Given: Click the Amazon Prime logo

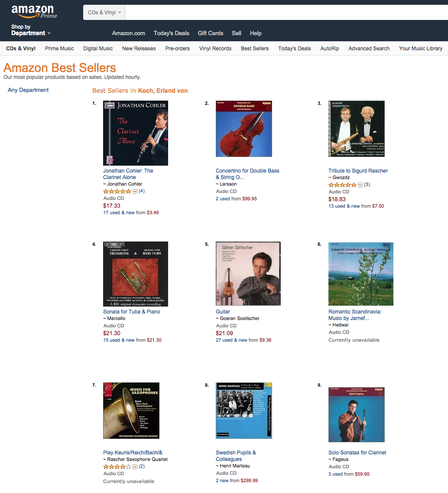Looking at the screenshot, I should [x=34, y=12].
